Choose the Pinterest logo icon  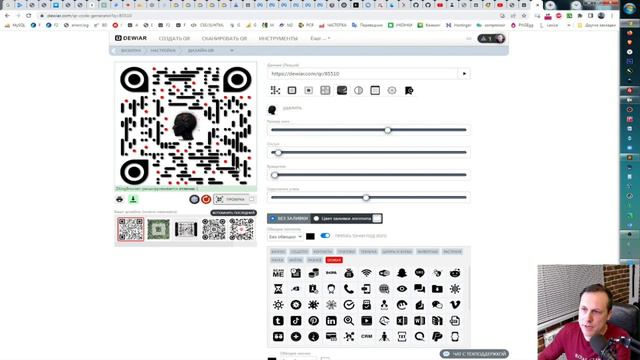pos(313,321)
